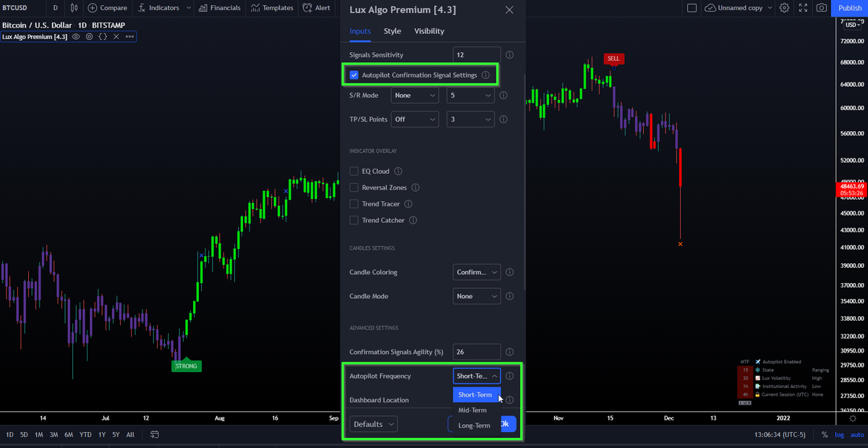This screenshot has width=868, height=448.
Task: Select Mid-Term from Autopilot Frequency list
Action: (472, 410)
